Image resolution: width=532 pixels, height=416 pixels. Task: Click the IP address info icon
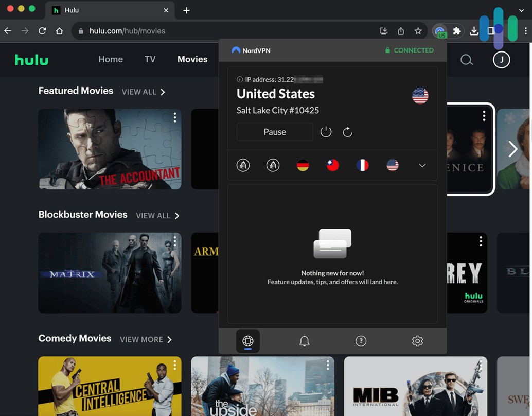(240, 79)
